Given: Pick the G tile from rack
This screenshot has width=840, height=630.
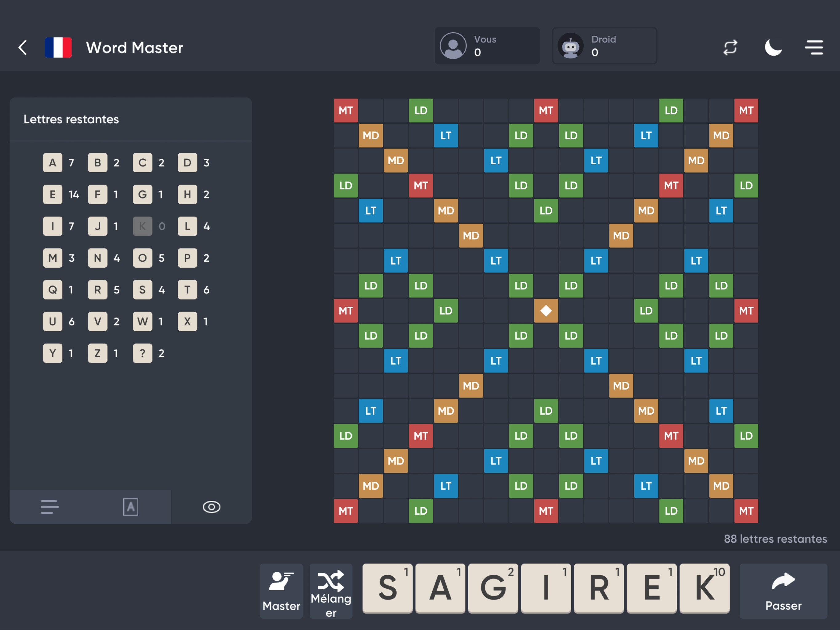Looking at the screenshot, I should (x=493, y=588).
